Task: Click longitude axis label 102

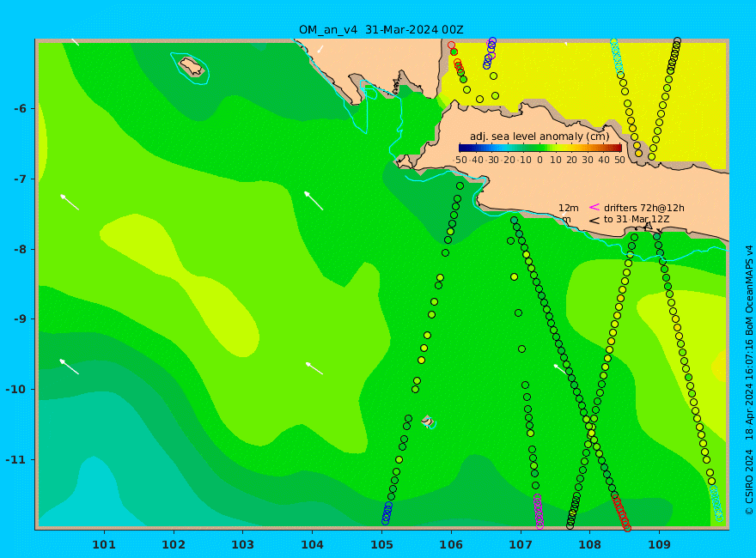Action: 174,544
